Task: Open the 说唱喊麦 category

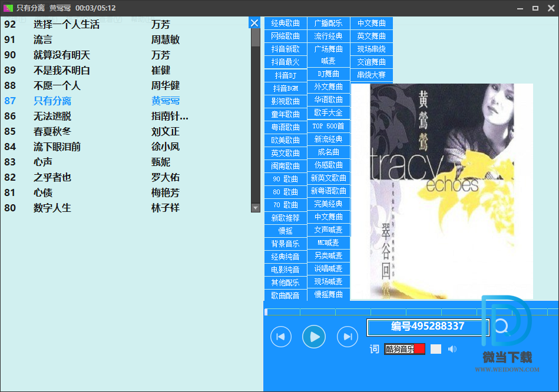Action: tap(328, 268)
